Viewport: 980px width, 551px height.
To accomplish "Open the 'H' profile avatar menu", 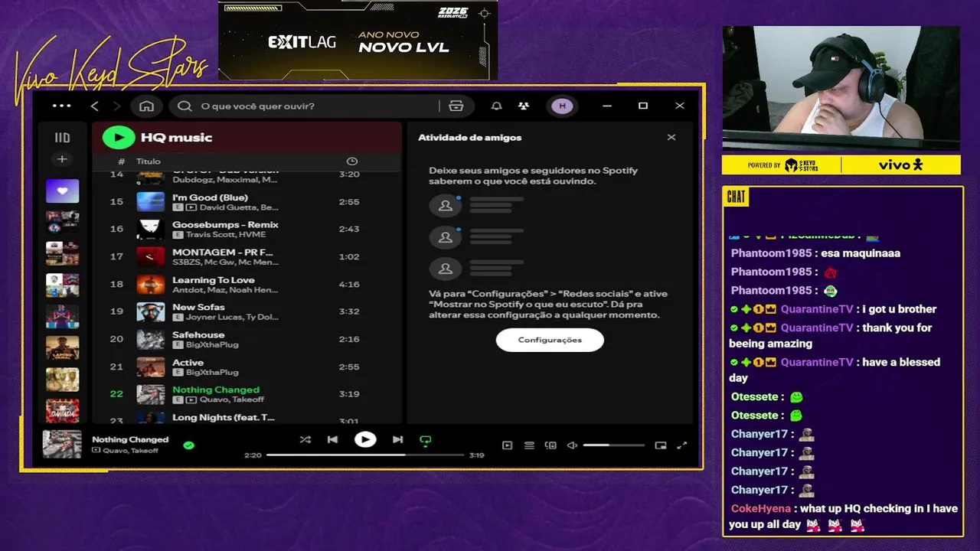I will click(563, 106).
